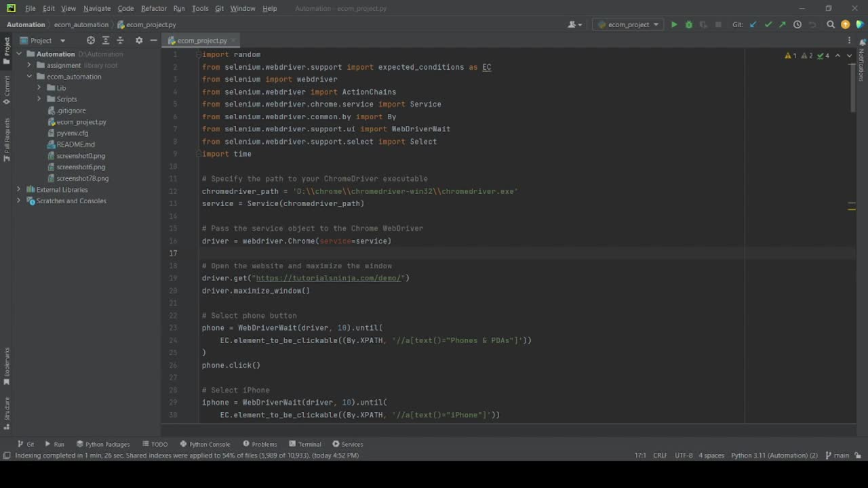Viewport: 868px width, 488px height.
Task: Select pyvenv.cfg in project tree
Action: tap(68, 133)
